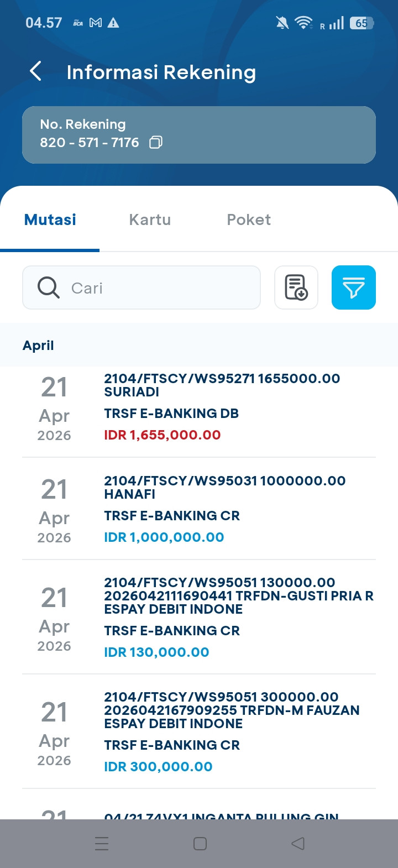The width and height of the screenshot is (398, 868).
Task: Tap the warning triangle status icon
Action: click(x=113, y=23)
